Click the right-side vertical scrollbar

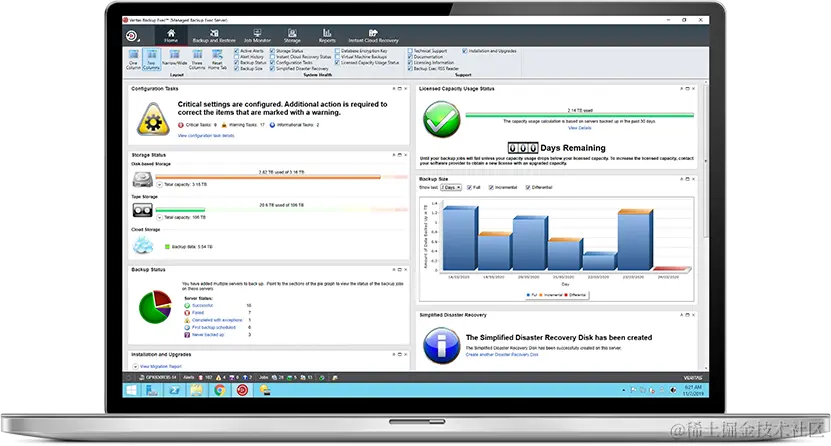(705, 159)
